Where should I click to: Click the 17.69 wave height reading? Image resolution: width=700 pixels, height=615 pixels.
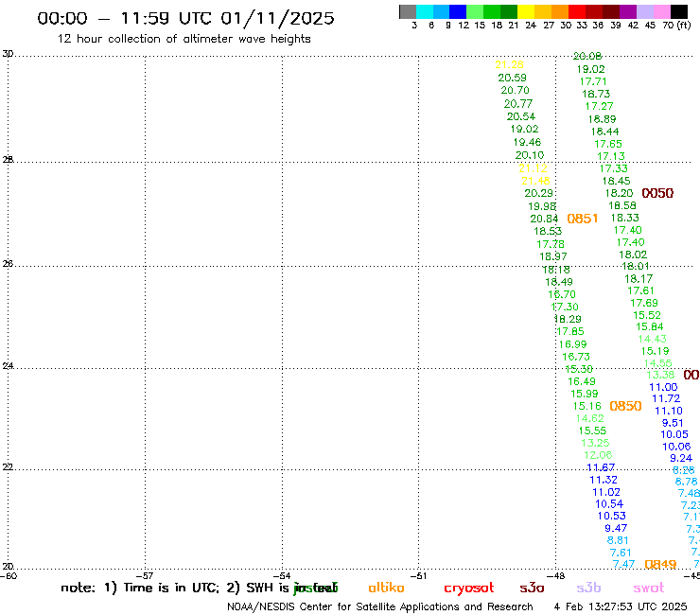click(644, 304)
